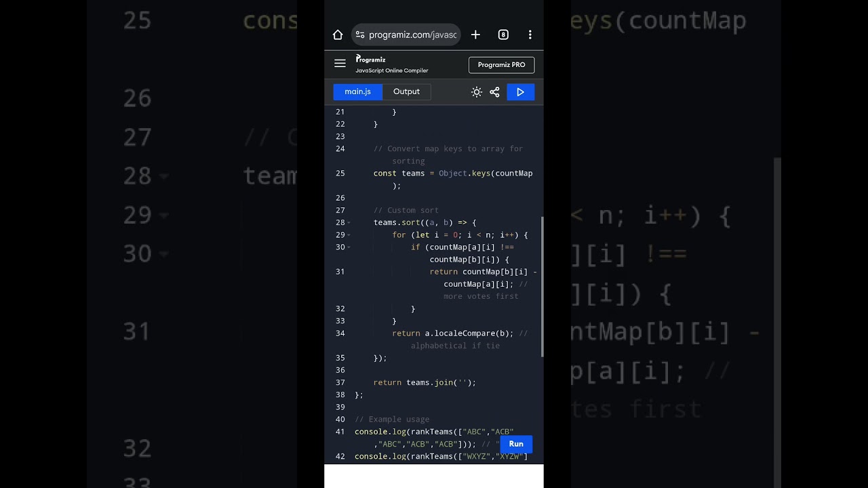
Task: Click the Programiz logo
Action: pyautogui.click(x=370, y=59)
